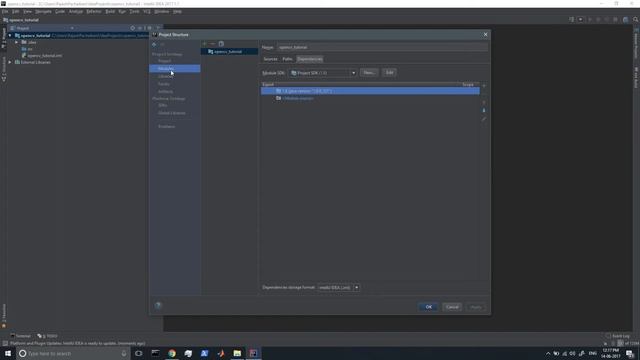The image size is (640, 360).
Task: Open the TODO tool window tab
Action: coord(48,336)
